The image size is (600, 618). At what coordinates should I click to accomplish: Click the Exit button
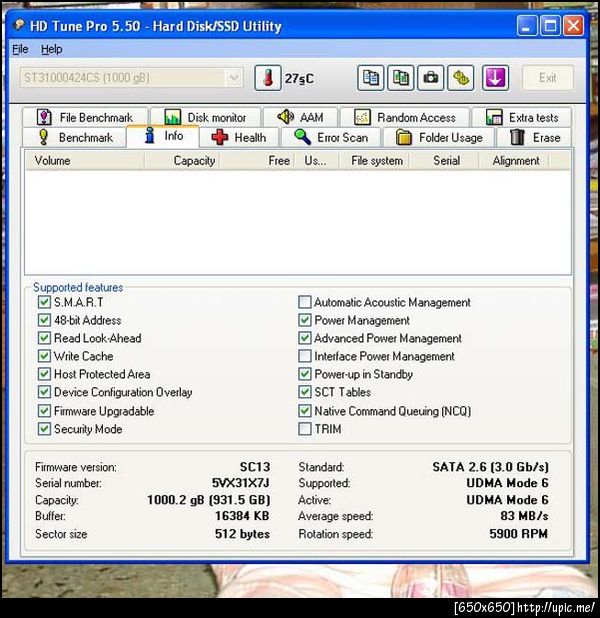pyautogui.click(x=548, y=78)
